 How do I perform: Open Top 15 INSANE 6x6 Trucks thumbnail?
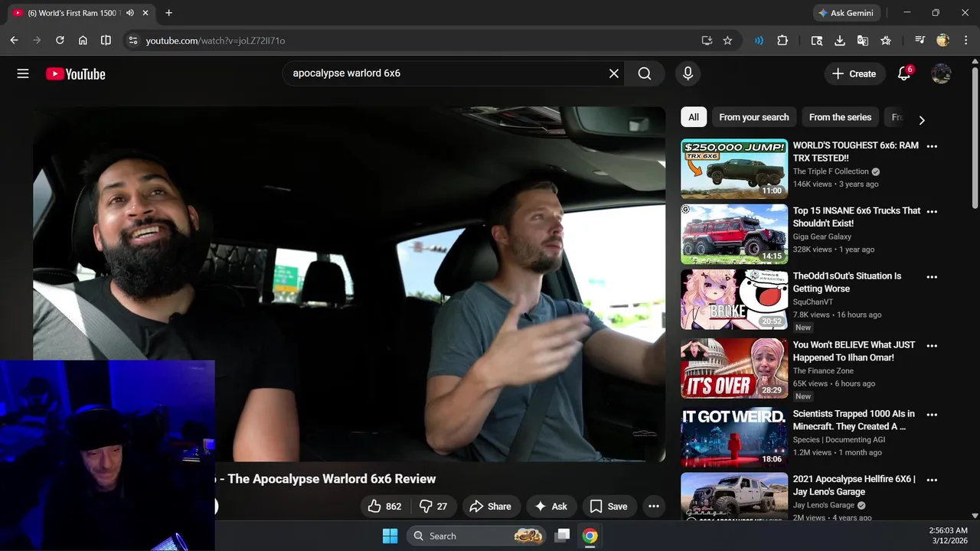734,233
